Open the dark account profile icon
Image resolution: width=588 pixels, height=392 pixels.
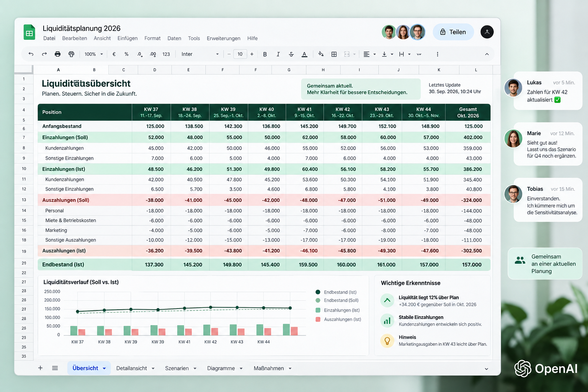coord(487,32)
